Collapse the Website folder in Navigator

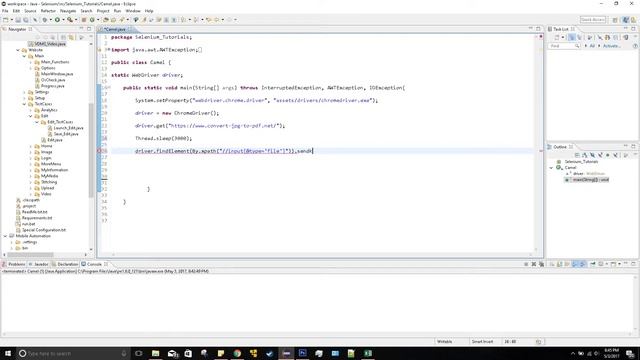18,50
